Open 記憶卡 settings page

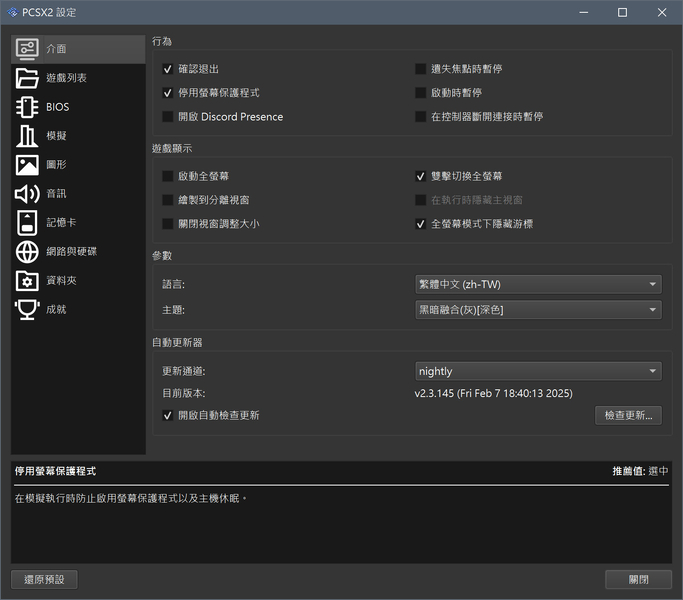78,223
